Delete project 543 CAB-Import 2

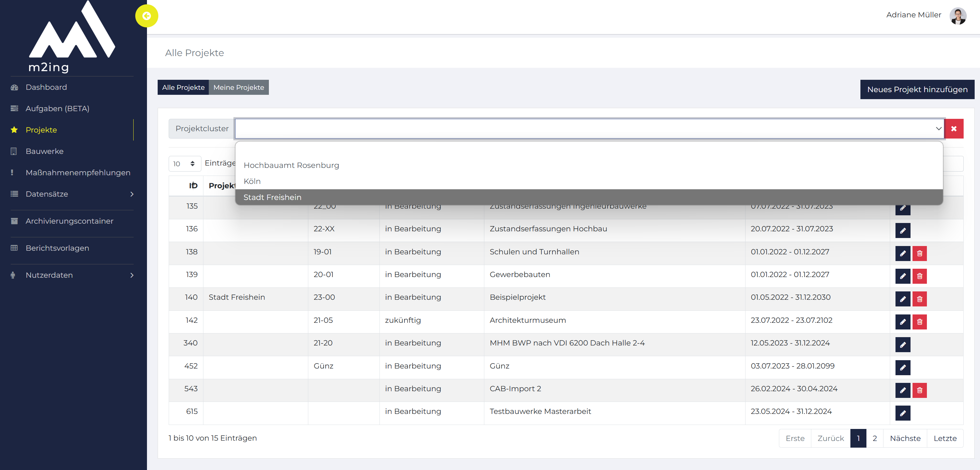click(920, 390)
